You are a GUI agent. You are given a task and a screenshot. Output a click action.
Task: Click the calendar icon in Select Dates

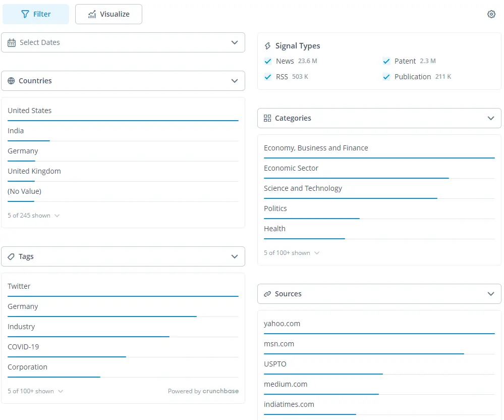click(12, 42)
